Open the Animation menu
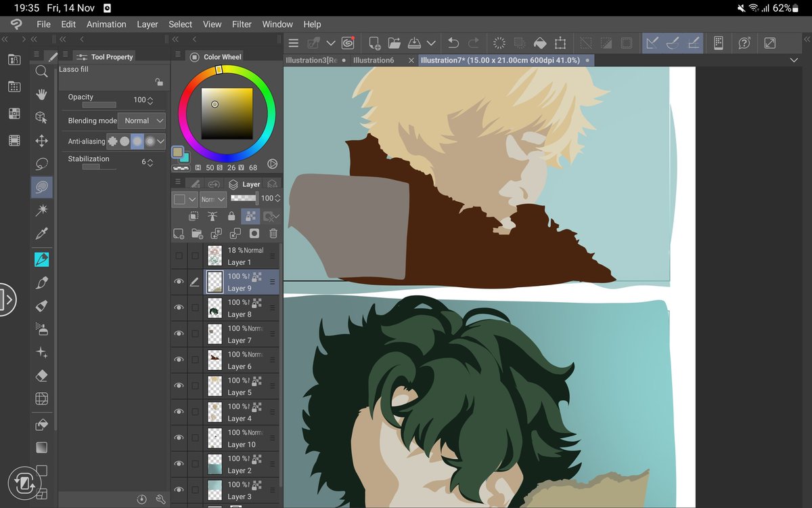The image size is (812, 508). point(106,24)
